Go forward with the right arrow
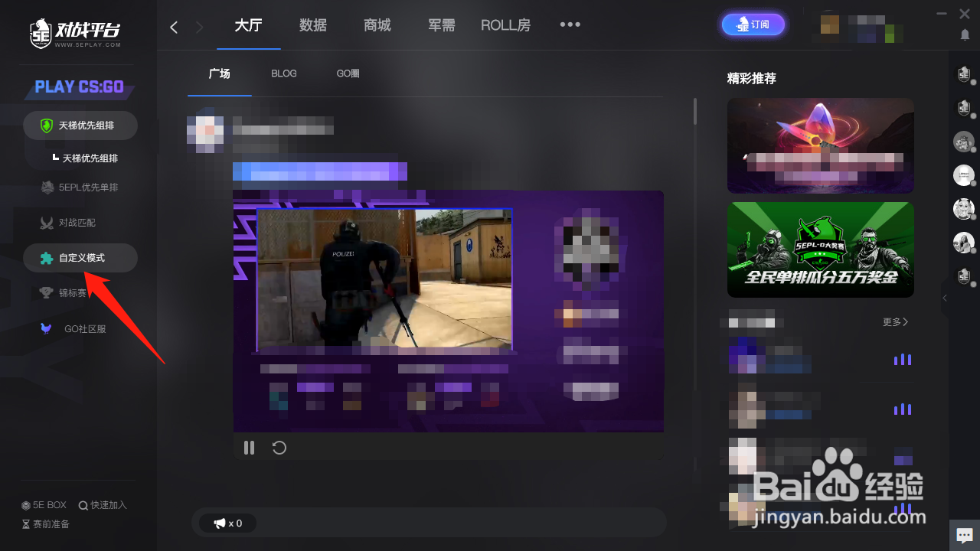This screenshot has width=980, height=551. [x=200, y=27]
